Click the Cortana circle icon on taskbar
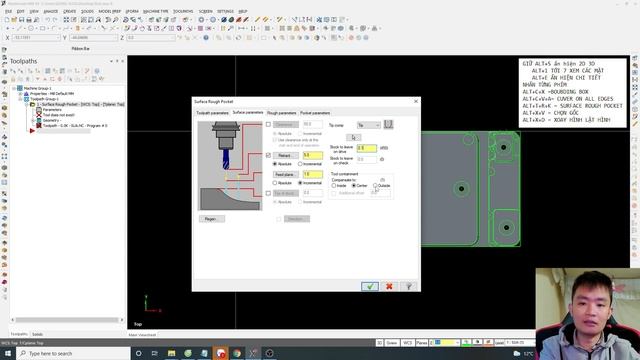 [x=138, y=353]
